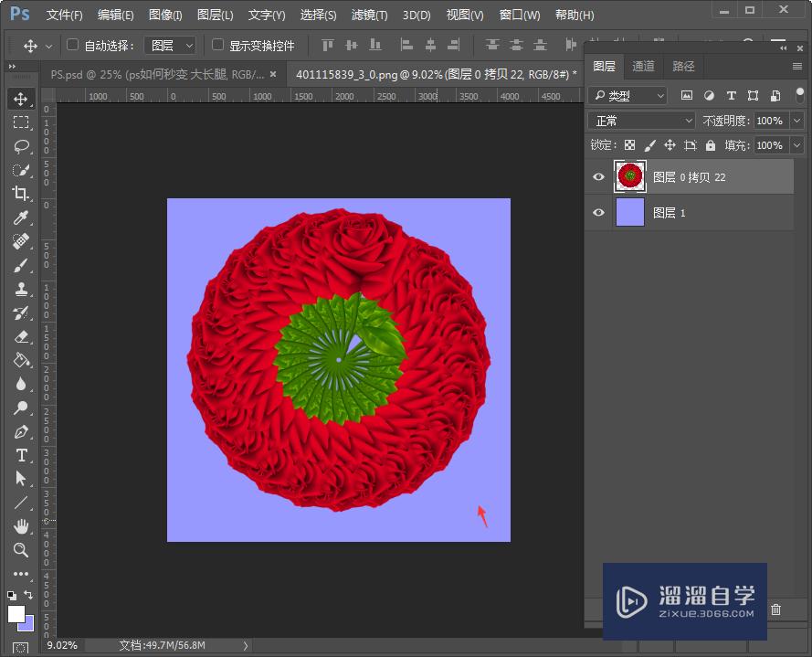Enable the 显示变换控件 checkbox

[x=218, y=45]
